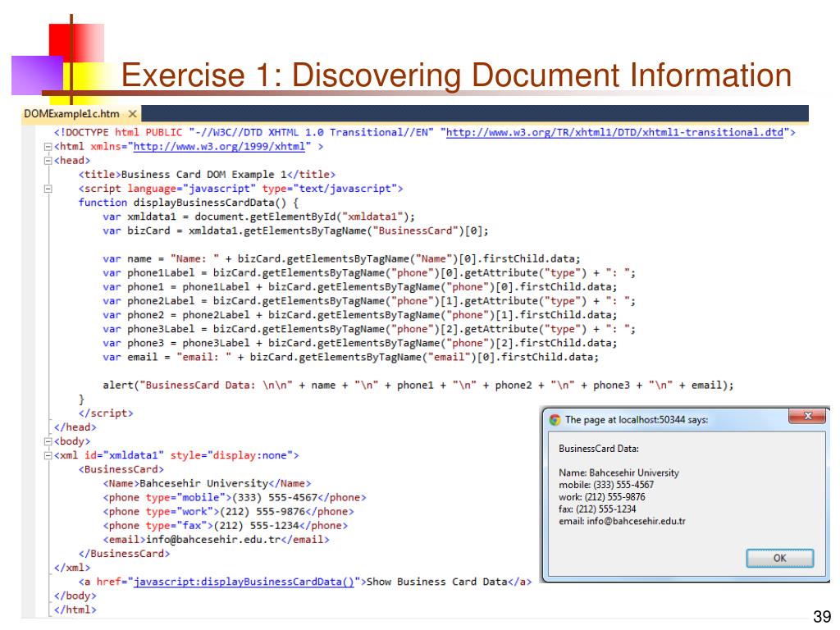Screen dimensions: 840x630
Task: Click the 'var phone2 =' declaration line
Action: pyautogui.click(x=360, y=315)
